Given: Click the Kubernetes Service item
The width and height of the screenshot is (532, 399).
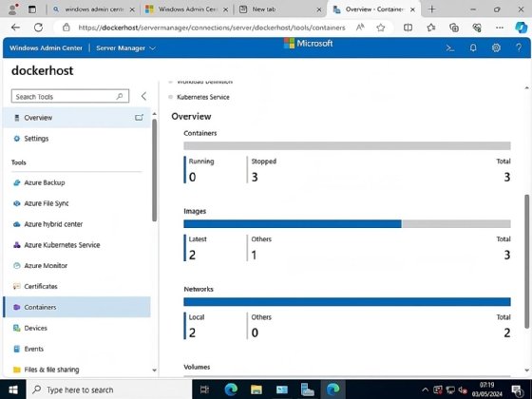Looking at the screenshot, I should 203,97.
